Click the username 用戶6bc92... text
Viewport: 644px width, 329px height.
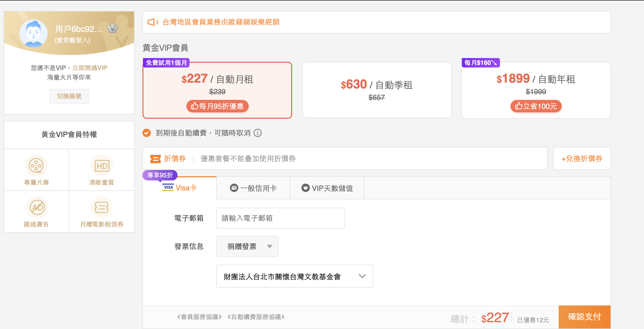79,29
